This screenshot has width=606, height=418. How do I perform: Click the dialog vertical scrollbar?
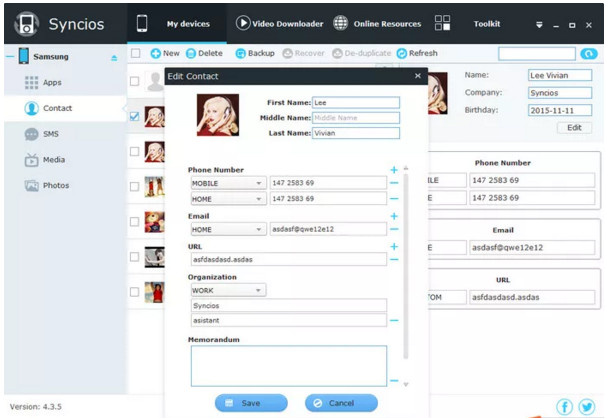406,266
